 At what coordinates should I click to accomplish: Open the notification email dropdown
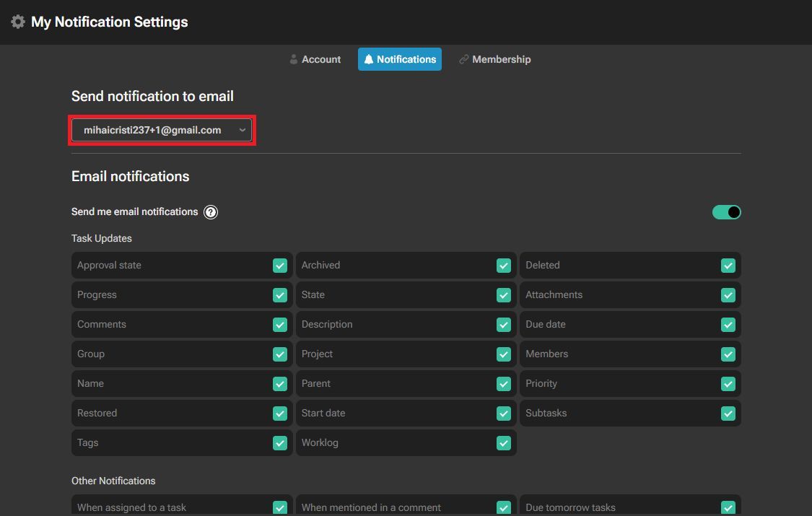(161, 130)
